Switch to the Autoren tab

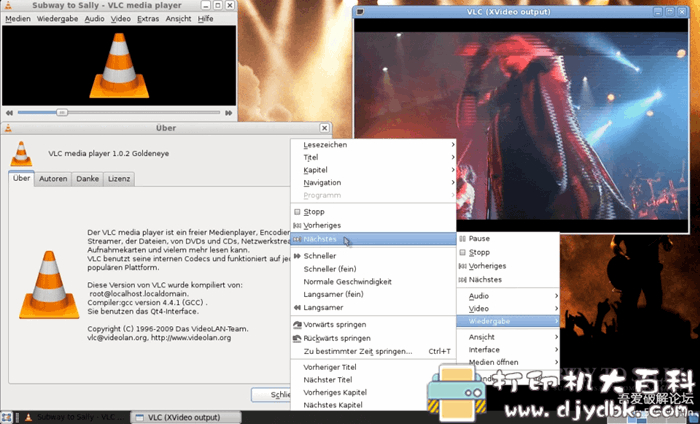[x=53, y=179]
